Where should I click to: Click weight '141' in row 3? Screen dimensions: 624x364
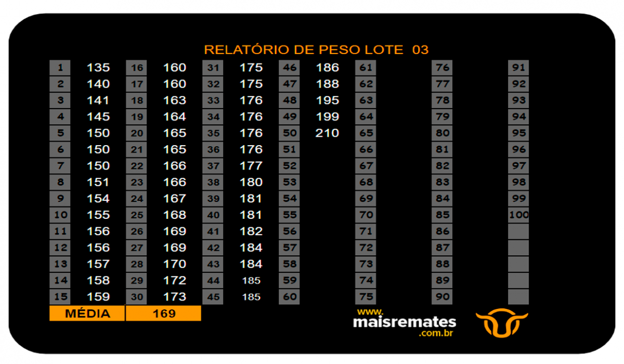(98, 100)
